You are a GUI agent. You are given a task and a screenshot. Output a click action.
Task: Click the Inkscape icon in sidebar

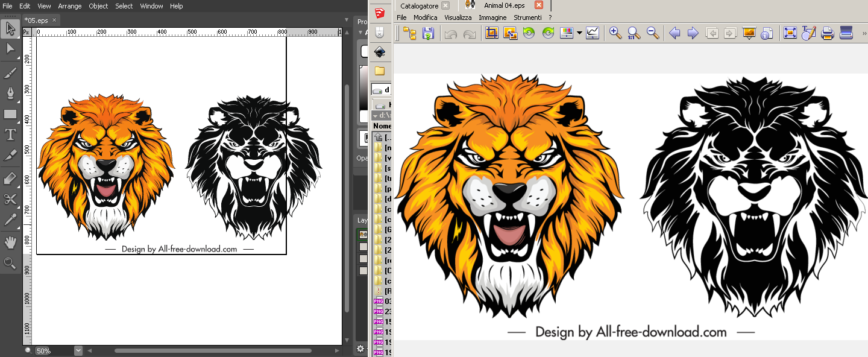[380, 52]
